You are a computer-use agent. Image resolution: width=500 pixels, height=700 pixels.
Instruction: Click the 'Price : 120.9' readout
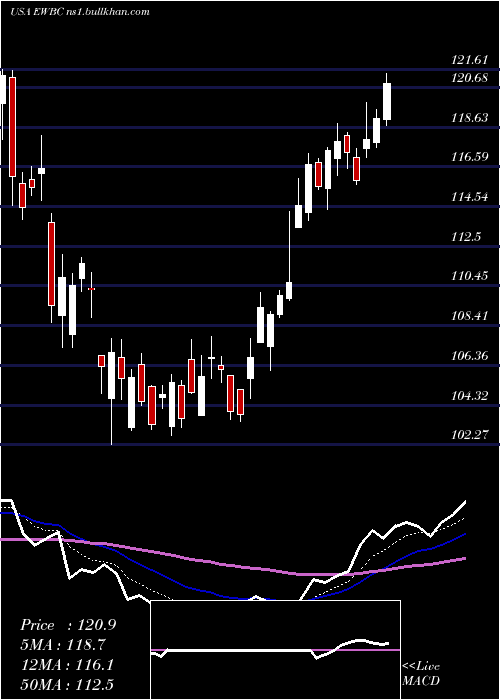click(x=68, y=625)
